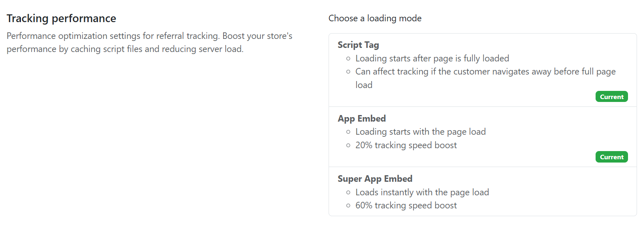Click the Choose a loading mode label
The height and width of the screenshot is (226, 644).
pyautogui.click(x=375, y=18)
